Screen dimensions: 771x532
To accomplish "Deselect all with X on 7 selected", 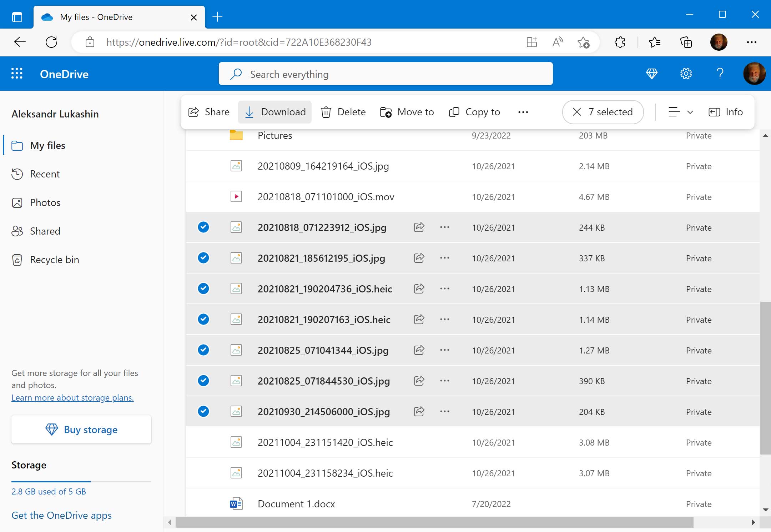I will (x=576, y=111).
